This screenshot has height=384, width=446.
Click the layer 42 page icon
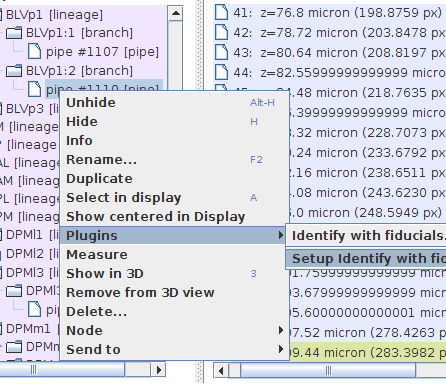click(x=221, y=33)
